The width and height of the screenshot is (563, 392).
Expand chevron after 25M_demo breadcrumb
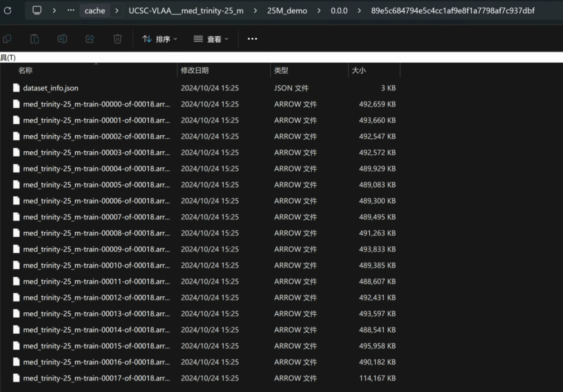point(319,10)
